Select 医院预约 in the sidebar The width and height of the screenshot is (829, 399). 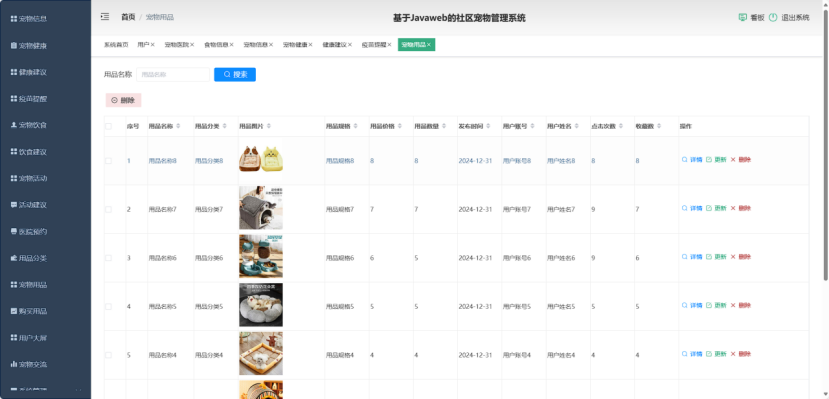click(29, 231)
